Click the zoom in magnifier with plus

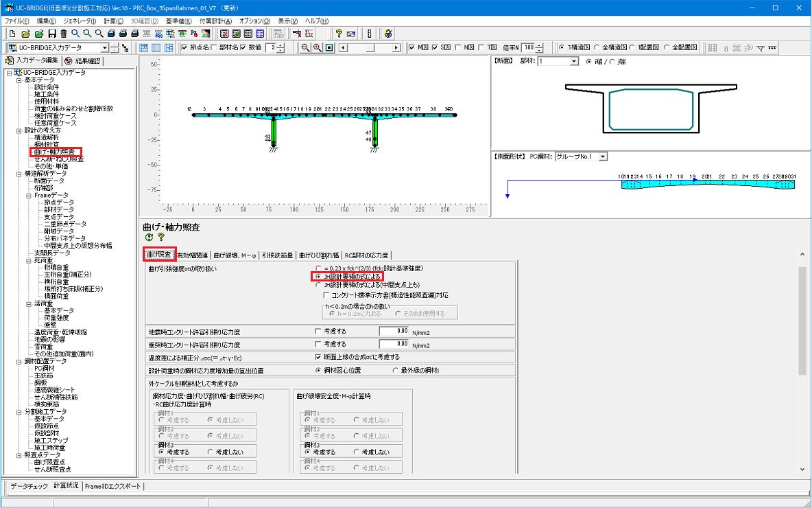318,47
